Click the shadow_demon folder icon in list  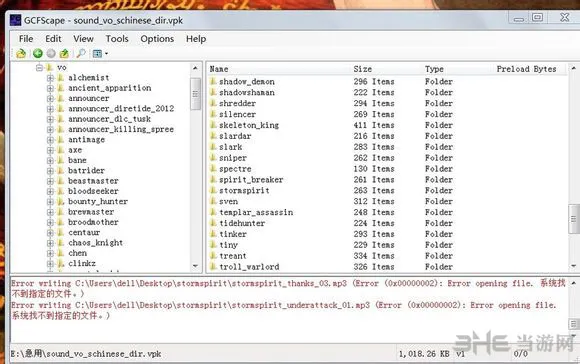pyautogui.click(x=213, y=81)
